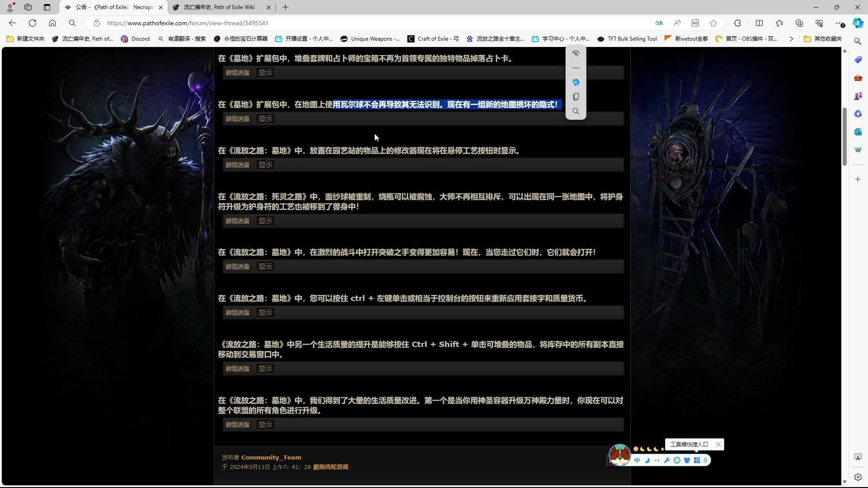The height and width of the screenshot is (488, 868).
Task: Copy selected text via the mini-menu
Action: pyautogui.click(x=576, y=97)
